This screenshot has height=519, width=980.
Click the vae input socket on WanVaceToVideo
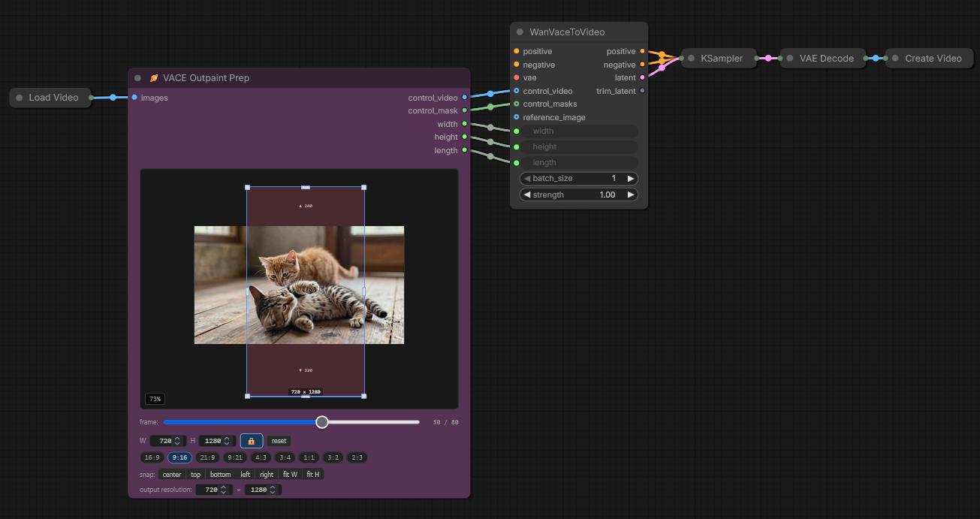coord(516,77)
